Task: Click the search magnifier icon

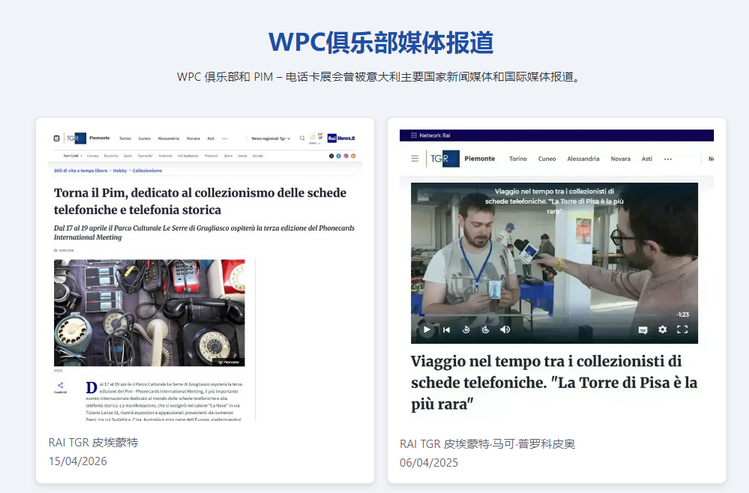Action: pyautogui.click(x=302, y=139)
